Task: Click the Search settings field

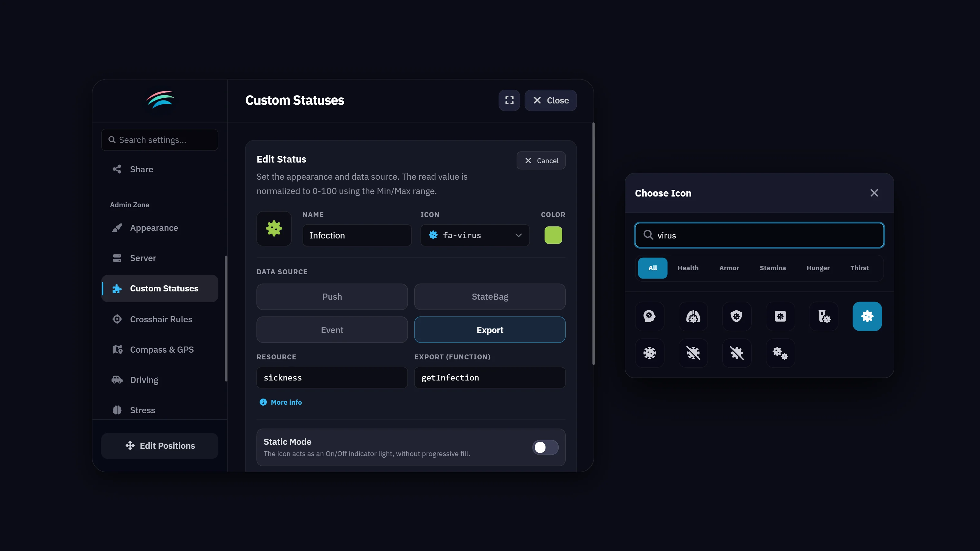Action: [160, 140]
